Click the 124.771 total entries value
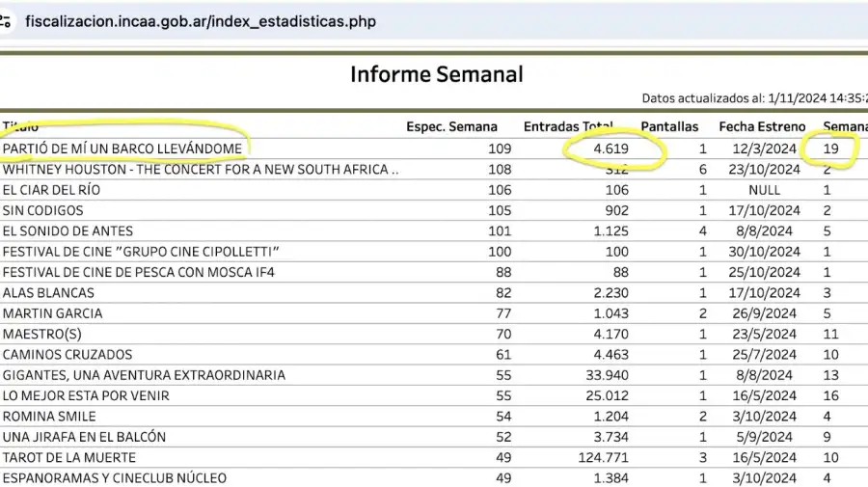Viewport: 868px width, 487px height. click(x=604, y=457)
